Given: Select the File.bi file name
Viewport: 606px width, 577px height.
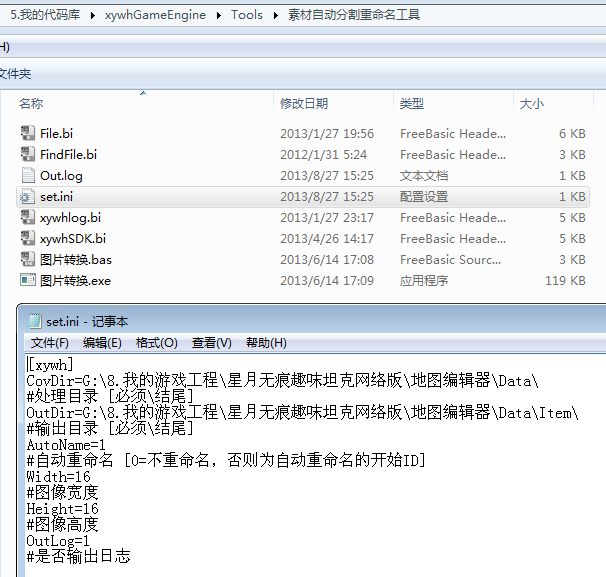Looking at the screenshot, I should [x=56, y=134].
